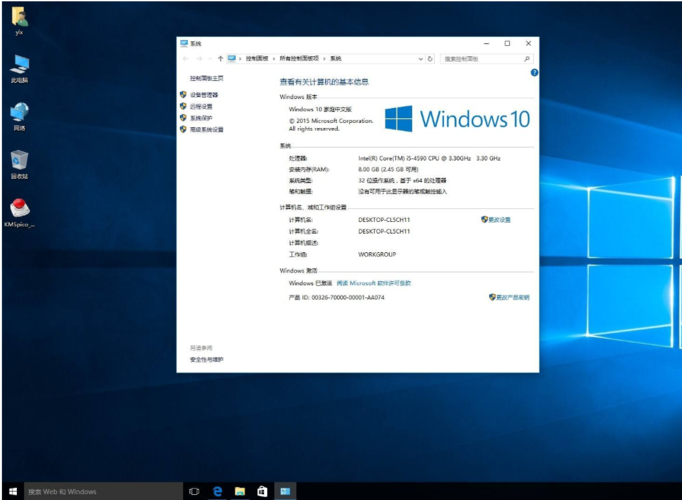682x500 pixels.
Task: Go forward in the System window
Action: click(x=199, y=59)
